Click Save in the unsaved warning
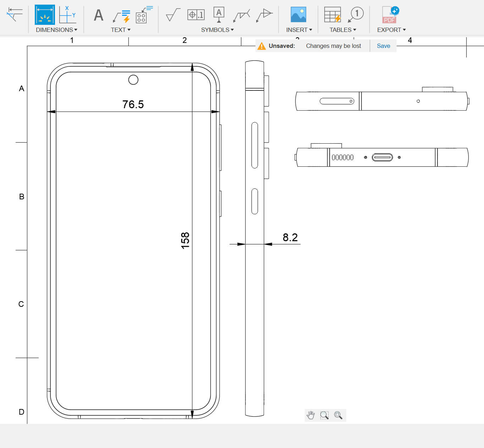The width and height of the screenshot is (484, 448). (383, 46)
